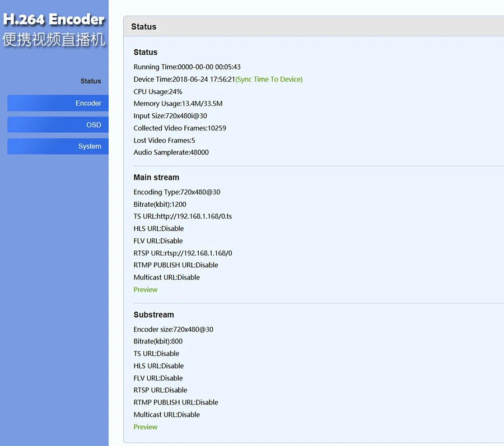Click the Main stream section heading
Viewport: 504px width, 446px height.
[156, 177]
